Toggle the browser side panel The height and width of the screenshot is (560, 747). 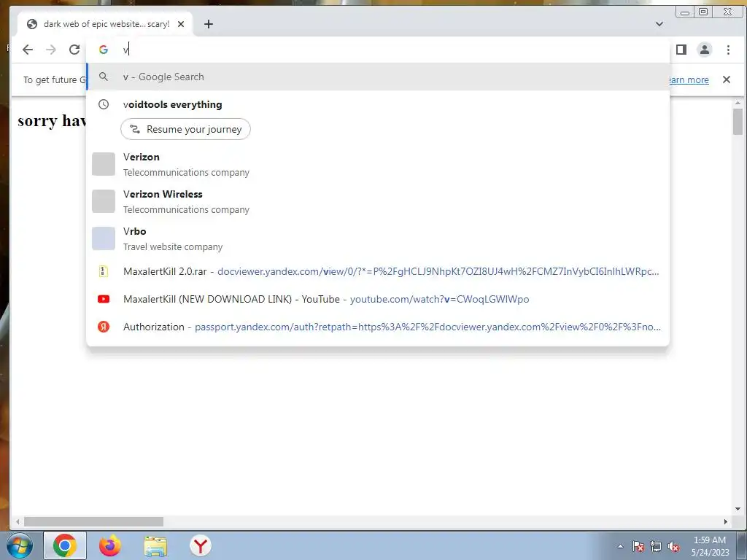click(681, 50)
